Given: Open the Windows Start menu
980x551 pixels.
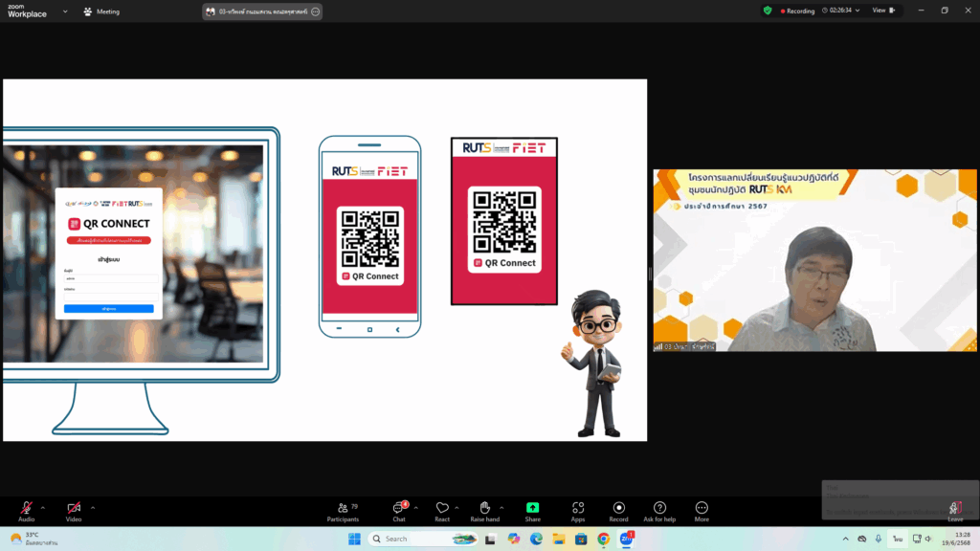Looking at the screenshot, I should 354,539.
